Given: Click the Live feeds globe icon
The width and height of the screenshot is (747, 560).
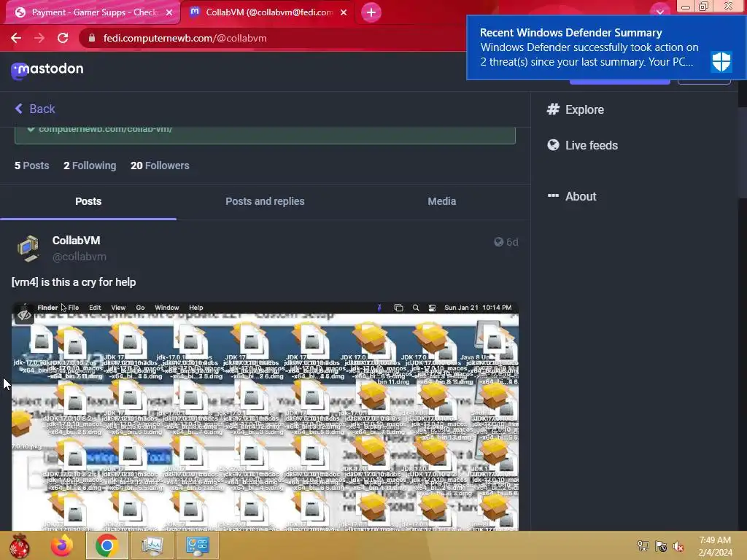Looking at the screenshot, I should pyautogui.click(x=553, y=145).
